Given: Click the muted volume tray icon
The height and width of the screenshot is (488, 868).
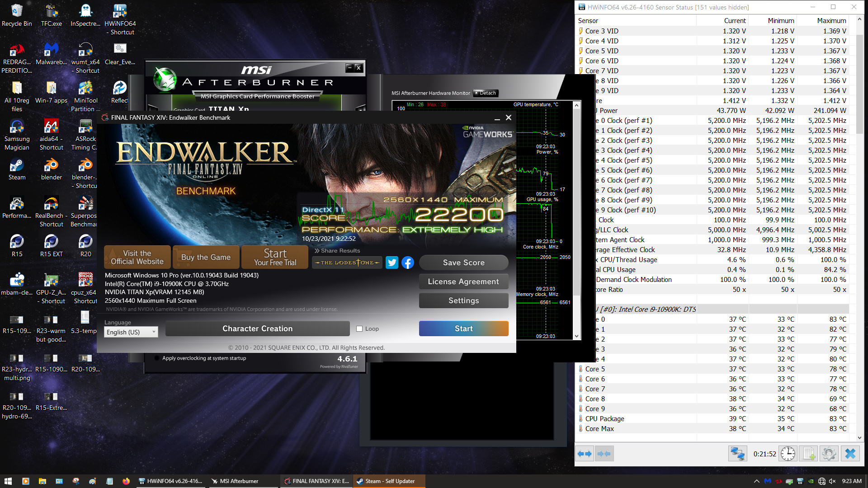Looking at the screenshot, I should pos(833,481).
